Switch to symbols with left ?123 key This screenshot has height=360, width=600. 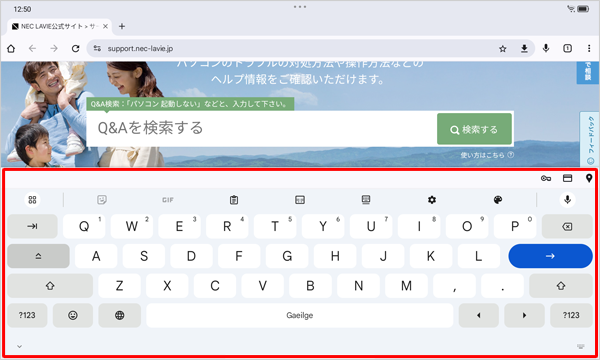27,315
